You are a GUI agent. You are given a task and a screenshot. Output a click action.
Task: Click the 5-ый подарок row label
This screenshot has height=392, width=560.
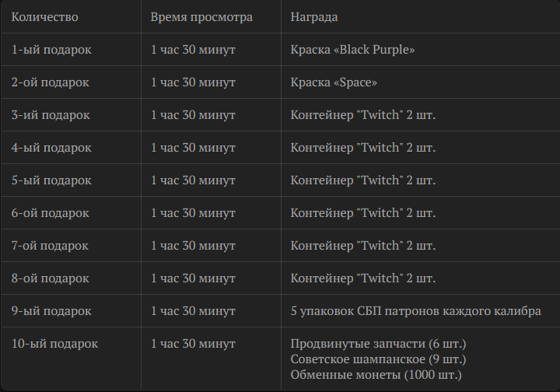(51, 180)
